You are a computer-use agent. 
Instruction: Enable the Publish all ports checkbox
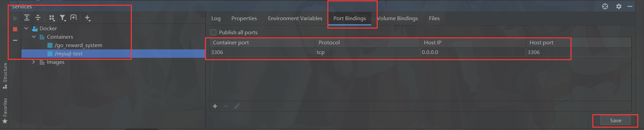point(213,32)
